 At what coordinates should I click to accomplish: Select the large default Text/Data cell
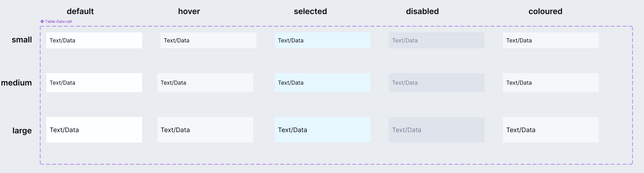click(x=94, y=130)
